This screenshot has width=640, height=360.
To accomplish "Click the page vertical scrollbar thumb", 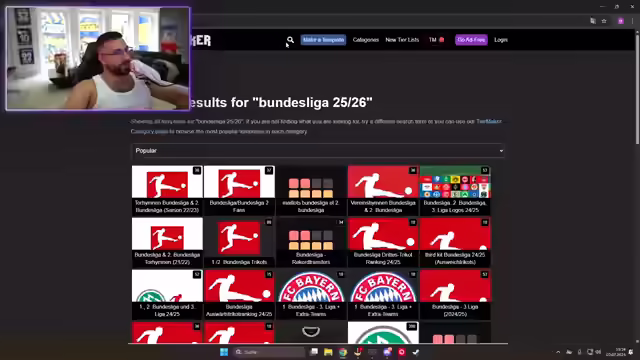I will pyautogui.click(x=637, y=89).
